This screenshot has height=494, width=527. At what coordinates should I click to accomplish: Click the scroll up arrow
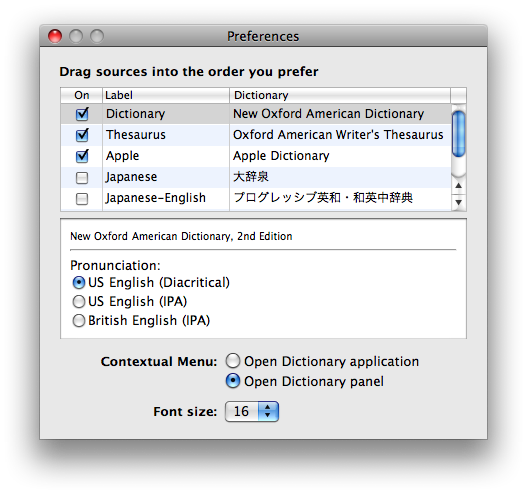tap(458, 186)
